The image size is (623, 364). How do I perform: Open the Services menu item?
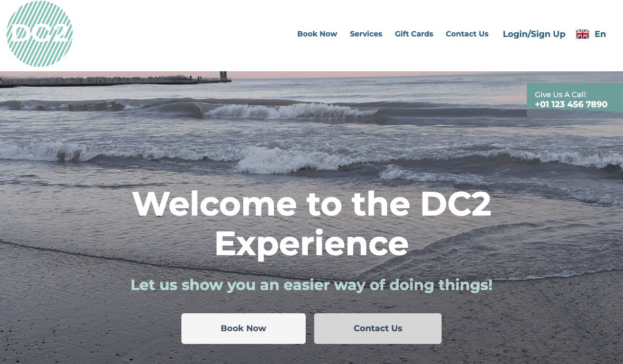tap(366, 34)
